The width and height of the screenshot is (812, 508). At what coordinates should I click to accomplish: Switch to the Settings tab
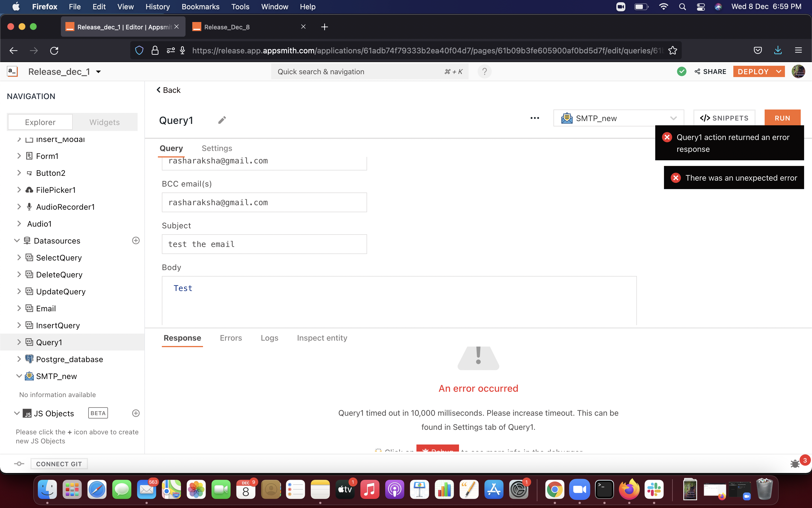coord(217,148)
